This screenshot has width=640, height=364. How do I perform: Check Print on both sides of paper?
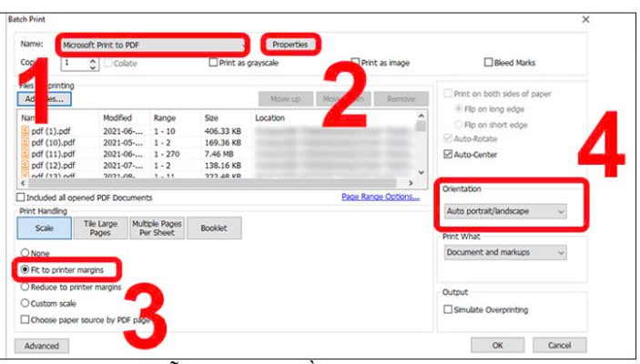pos(448,94)
